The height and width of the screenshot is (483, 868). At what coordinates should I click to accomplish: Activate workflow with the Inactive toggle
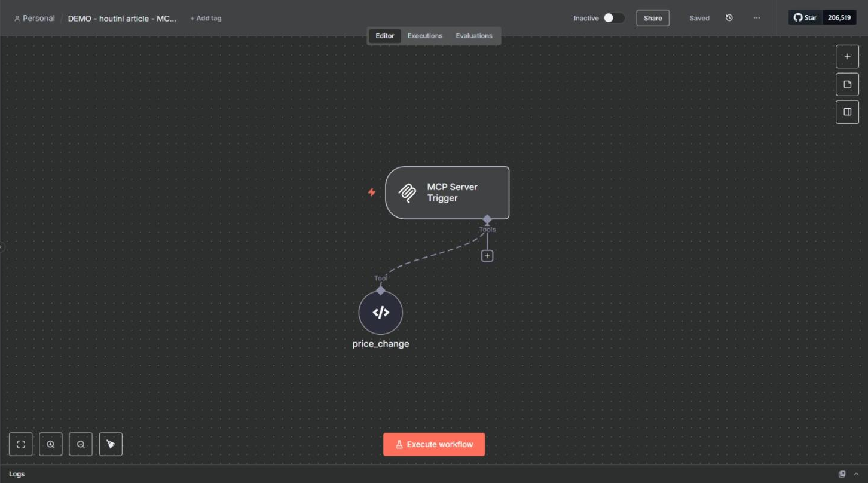pos(613,18)
